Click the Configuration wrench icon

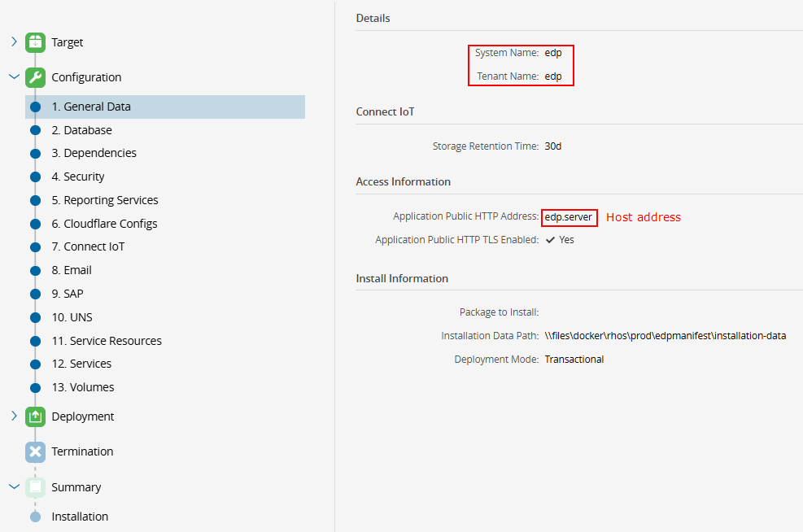tap(35, 77)
